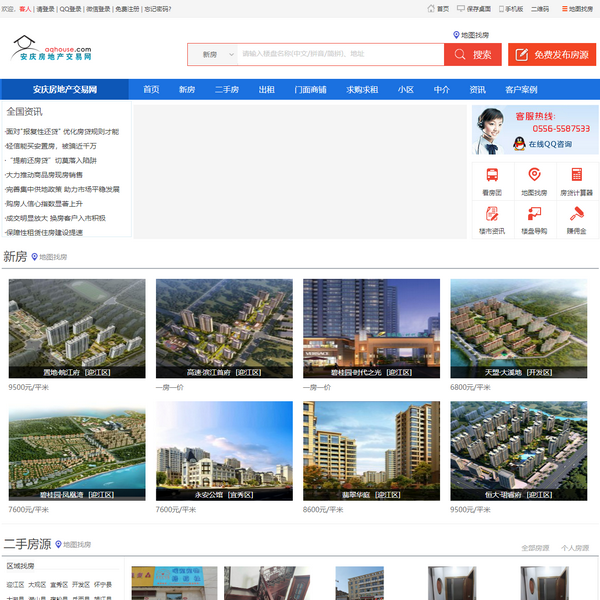Viewport: 600px width, 600px height.
Task: Click the QQ penguin 在线QQ咨询 icon
Action: point(519,144)
